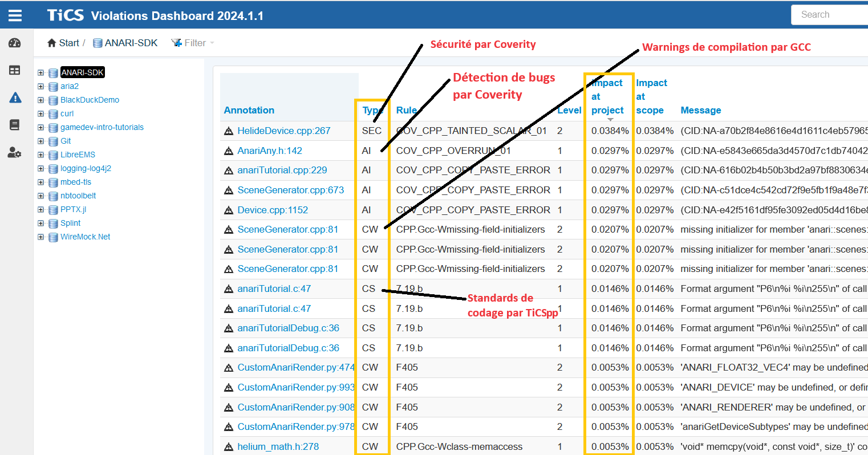Click the 0.0384% impact at project value

tap(610, 131)
